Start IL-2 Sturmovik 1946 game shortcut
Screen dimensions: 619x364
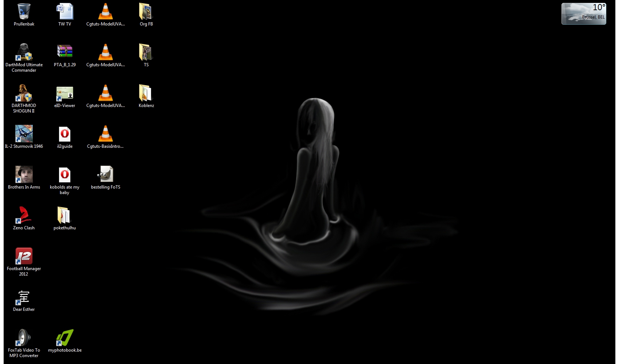[x=24, y=134]
